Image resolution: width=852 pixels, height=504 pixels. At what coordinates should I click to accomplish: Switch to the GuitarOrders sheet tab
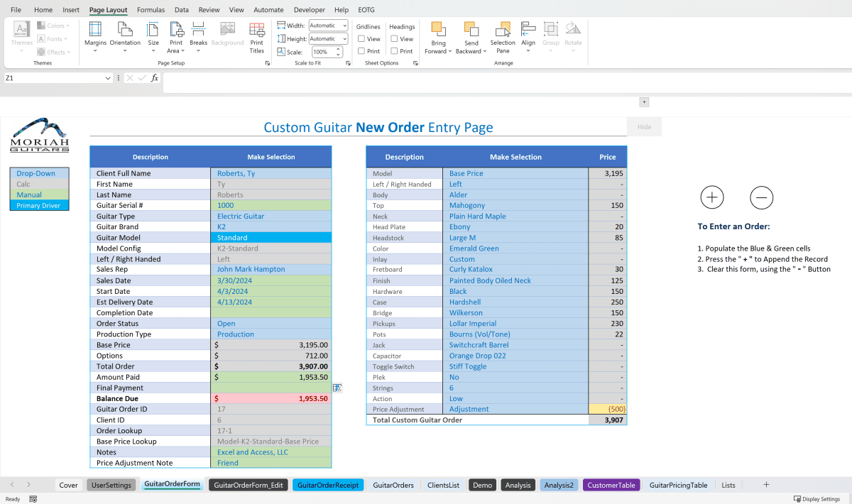point(393,485)
